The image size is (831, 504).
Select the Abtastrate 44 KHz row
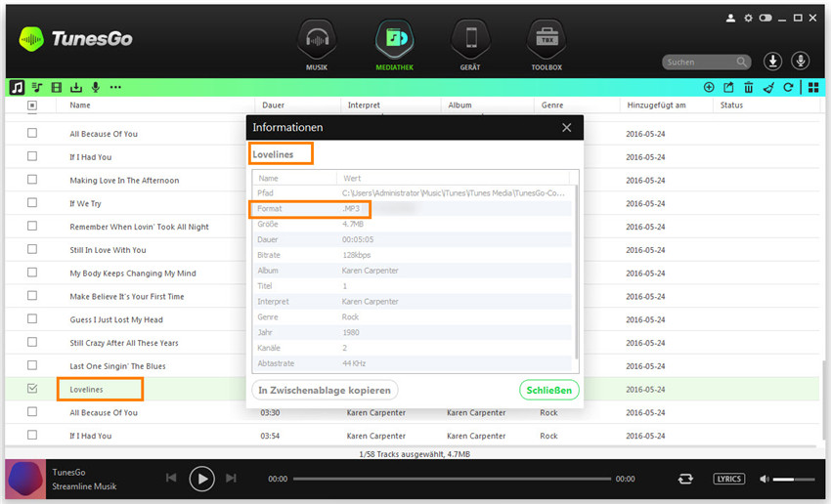(412, 363)
